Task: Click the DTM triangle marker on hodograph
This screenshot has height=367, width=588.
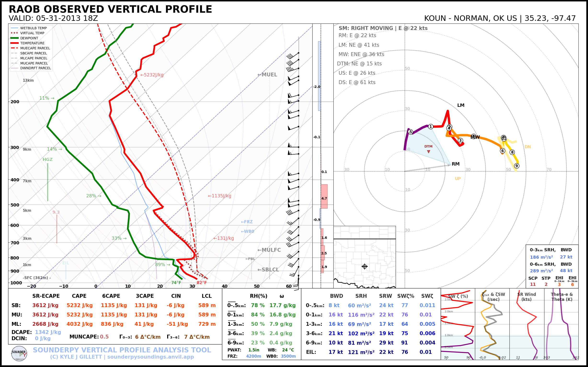Action: coord(428,152)
